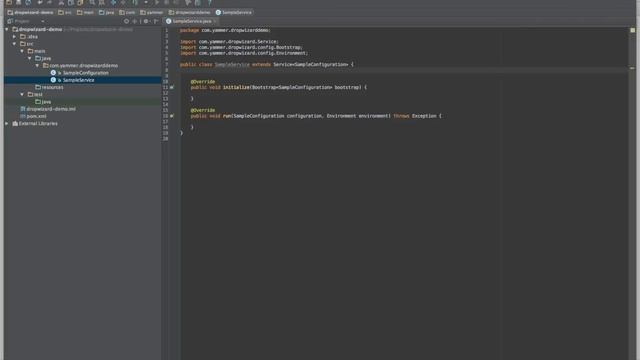Collapse the src folder
This screenshot has height=360, width=640.
tap(15, 44)
